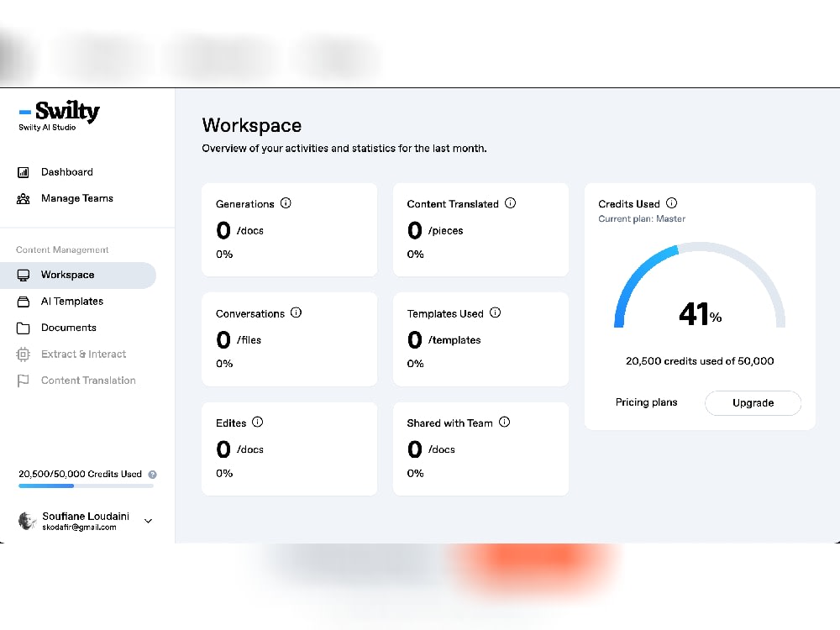The width and height of the screenshot is (840, 630).
Task: Click info icon next to Content Translated
Action: (510, 203)
